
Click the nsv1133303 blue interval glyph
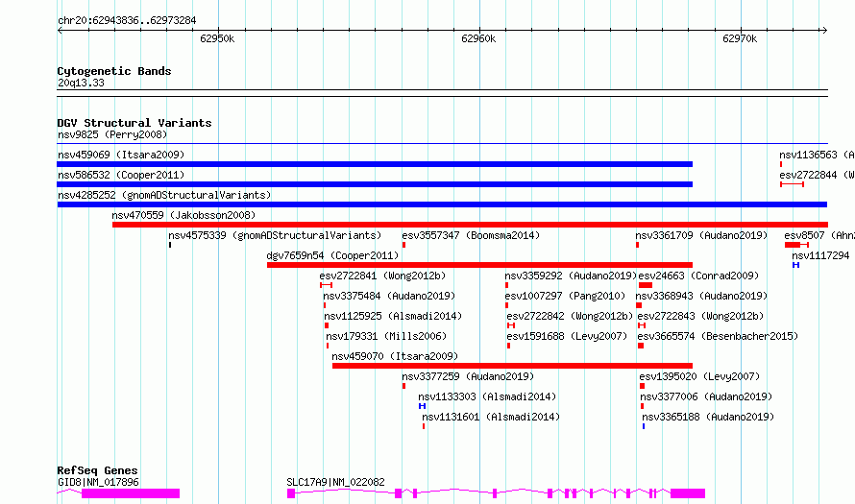422,406
